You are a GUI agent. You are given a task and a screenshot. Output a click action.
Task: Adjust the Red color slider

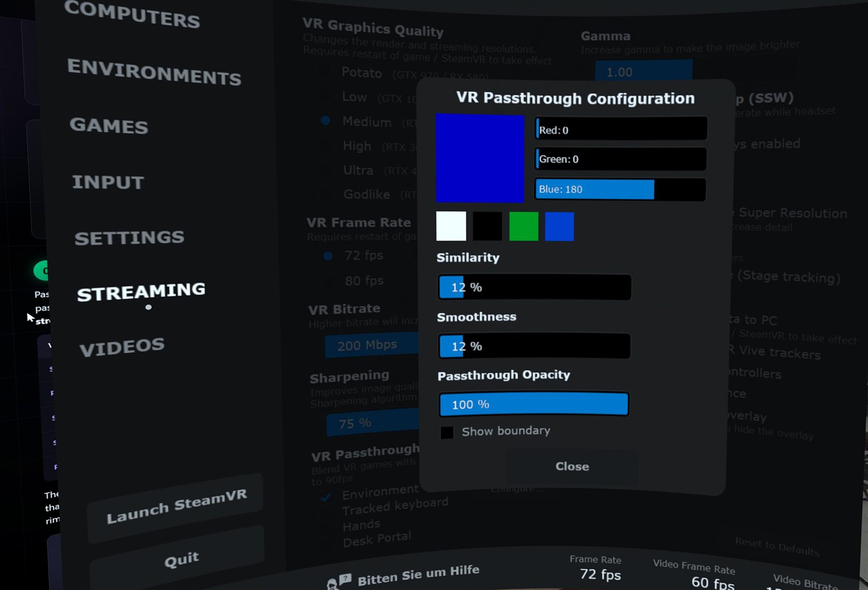[x=621, y=130]
